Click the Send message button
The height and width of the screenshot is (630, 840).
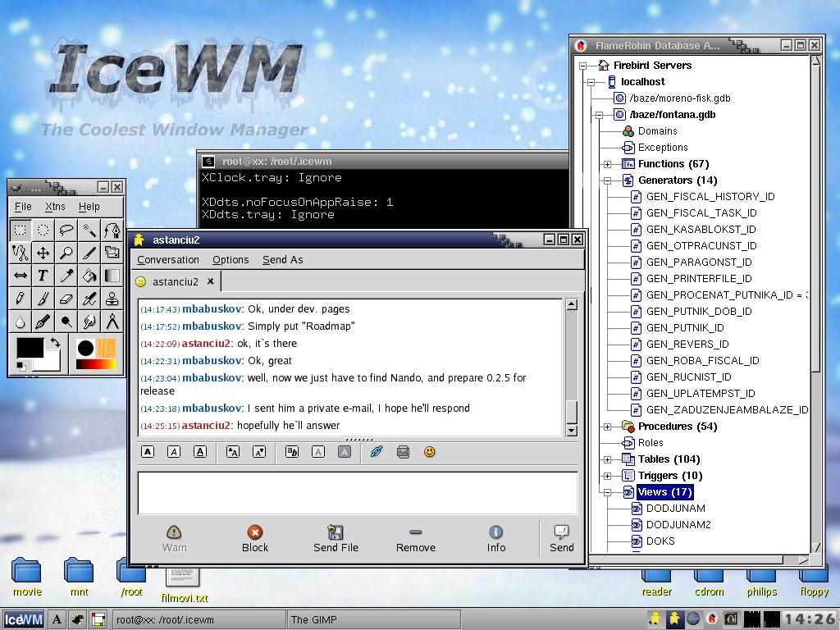561,539
